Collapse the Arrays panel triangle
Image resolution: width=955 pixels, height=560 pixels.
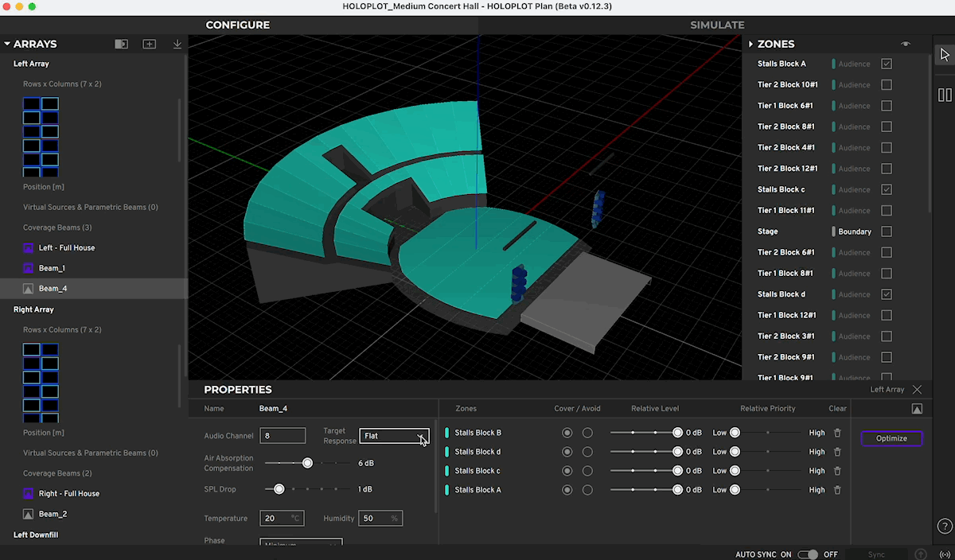pos(7,45)
